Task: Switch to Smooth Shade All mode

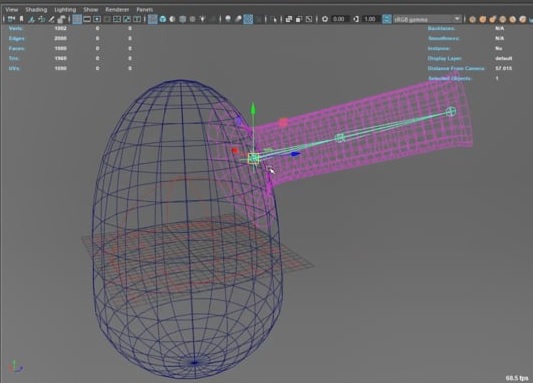Action: click(163, 19)
